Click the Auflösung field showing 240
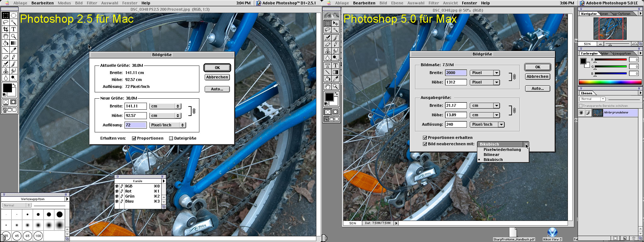Viewport: 644px width, 242px height. 456,124
